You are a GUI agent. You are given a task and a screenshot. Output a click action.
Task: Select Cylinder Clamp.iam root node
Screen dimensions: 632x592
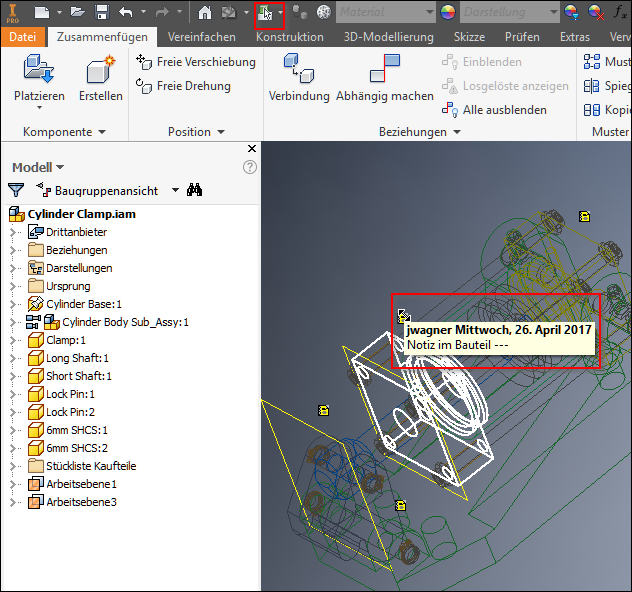[x=73, y=214]
